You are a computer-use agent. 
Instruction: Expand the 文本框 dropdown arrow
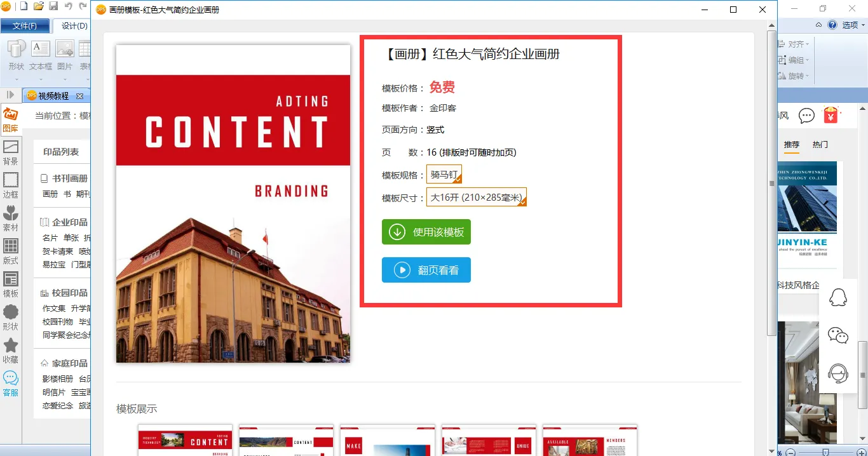point(41,79)
